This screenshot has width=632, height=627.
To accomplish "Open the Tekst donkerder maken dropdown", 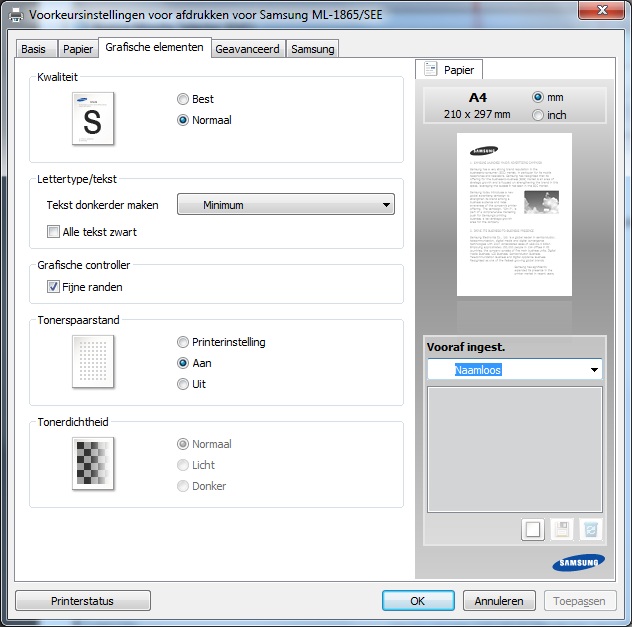I will tap(285, 205).
